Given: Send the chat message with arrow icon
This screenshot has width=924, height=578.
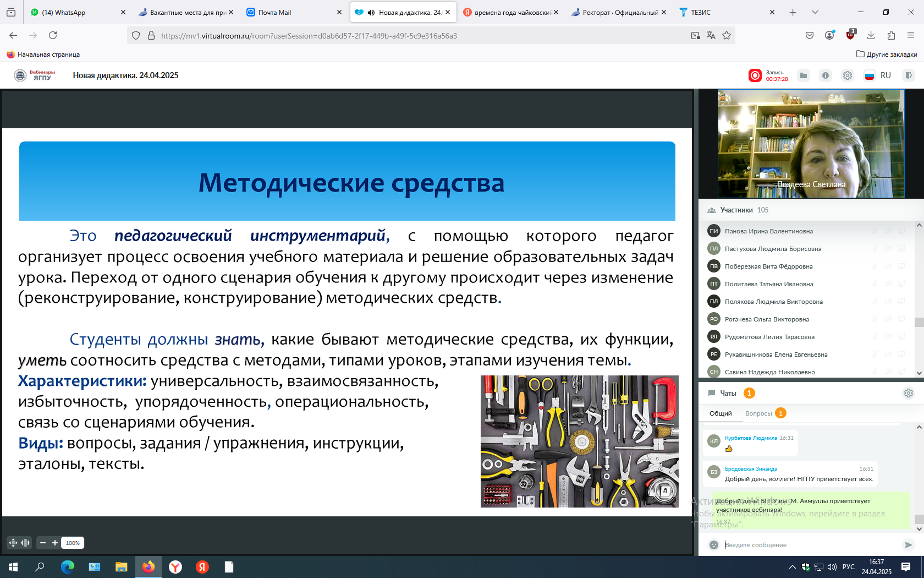Looking at the screenshot, I should 908,545.
